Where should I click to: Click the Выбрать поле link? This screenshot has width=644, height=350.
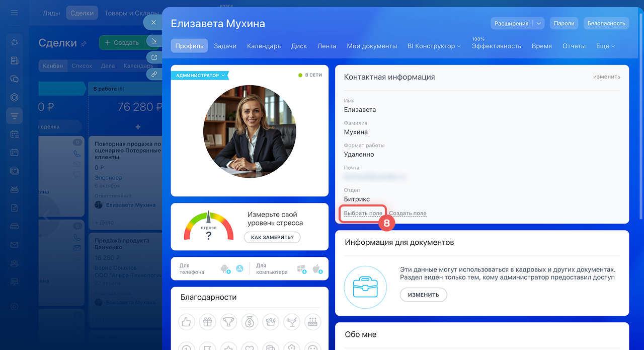pos(363,214)
